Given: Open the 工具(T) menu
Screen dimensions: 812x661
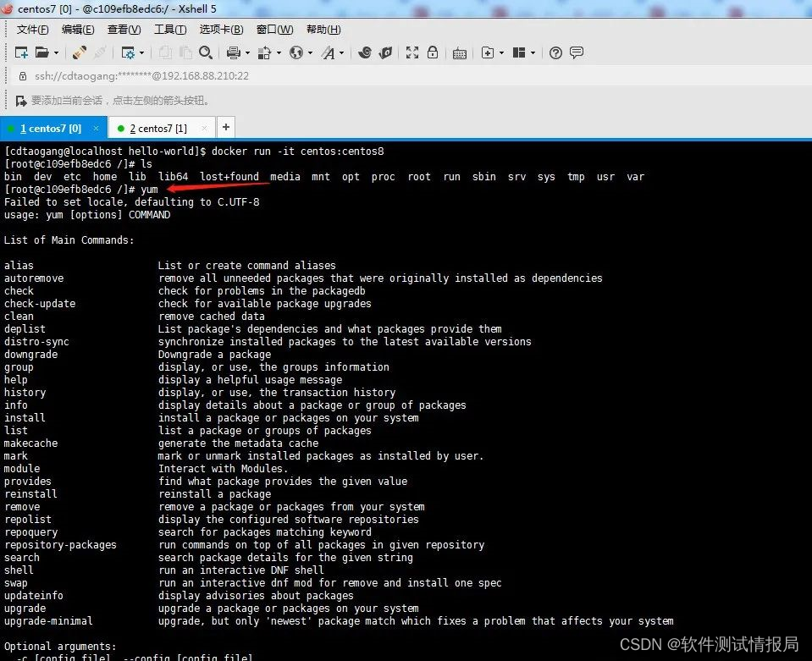Looking at the screenshot, I should 170,30.
